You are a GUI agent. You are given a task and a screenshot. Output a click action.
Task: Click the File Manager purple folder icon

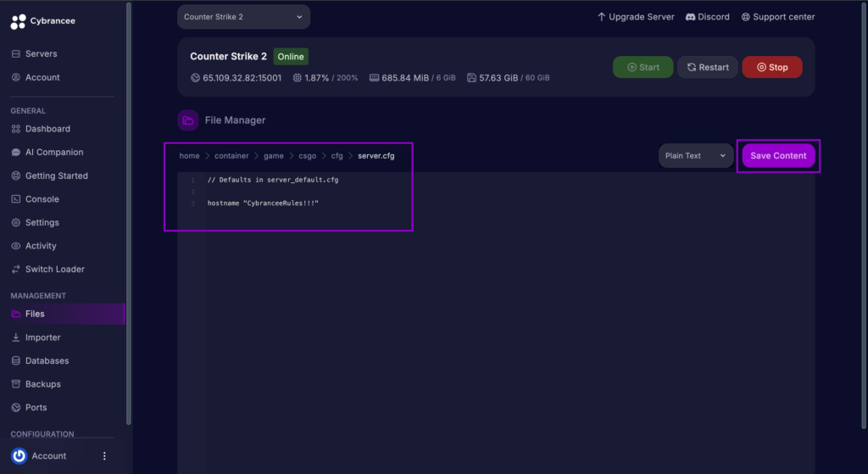tap(188, 120)
